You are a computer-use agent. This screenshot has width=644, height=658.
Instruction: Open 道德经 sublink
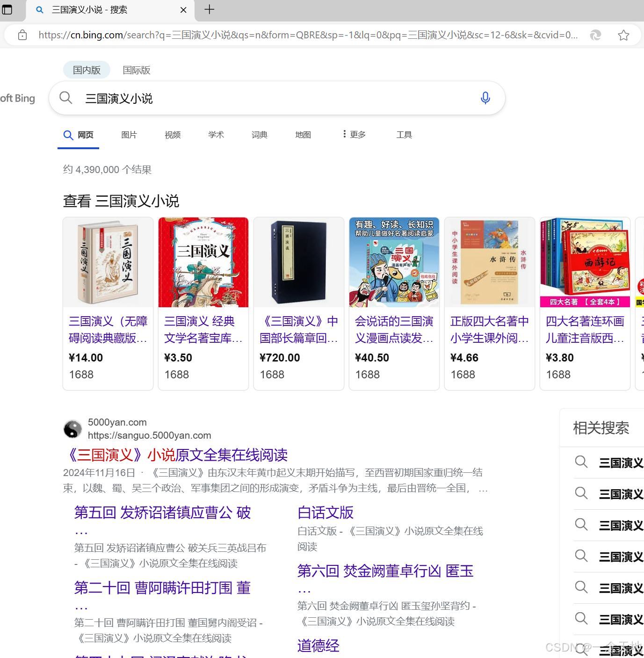(318, 646)
